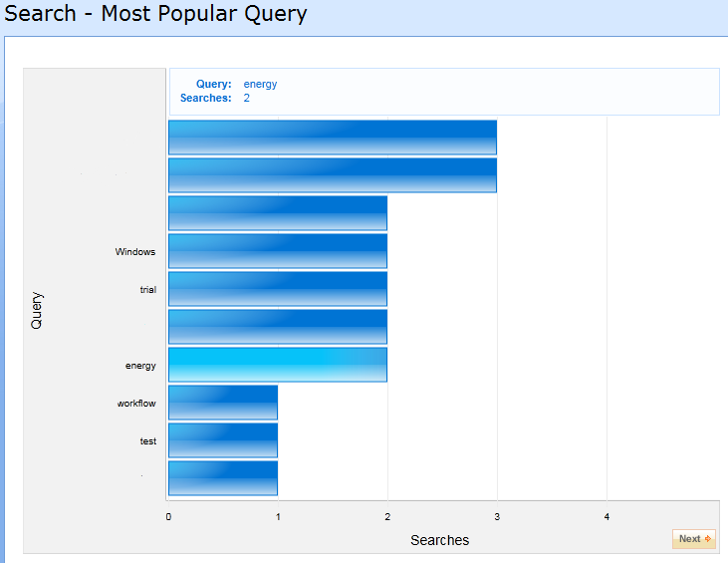Viewport: 728px width, 563px height.
Task: Click the Next button
Action: click(x=694, y=539)
